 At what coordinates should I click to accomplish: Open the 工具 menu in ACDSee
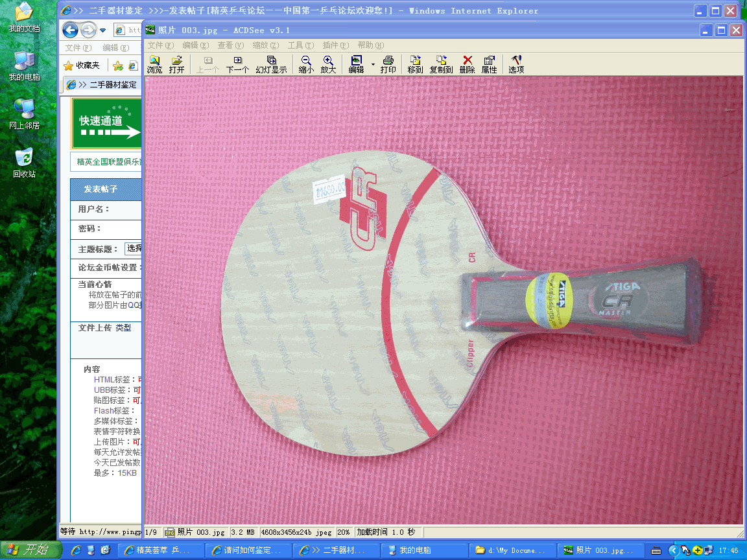(x=301, y=45)
